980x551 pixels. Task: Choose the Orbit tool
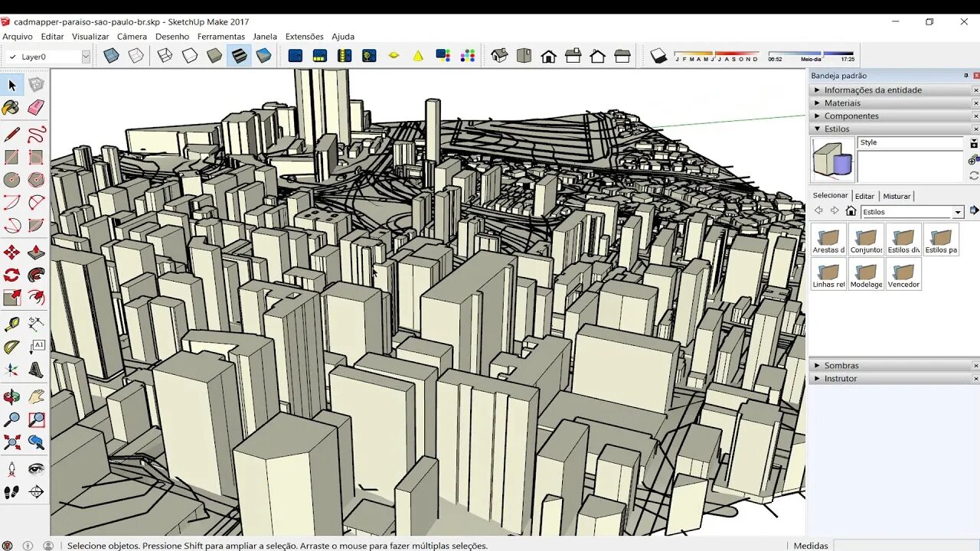click(11, 396)
